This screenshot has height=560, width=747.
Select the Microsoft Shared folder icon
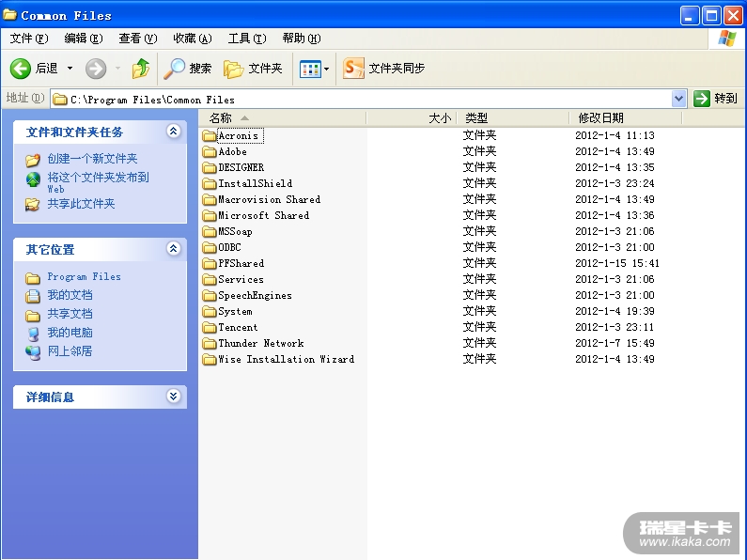210,216
